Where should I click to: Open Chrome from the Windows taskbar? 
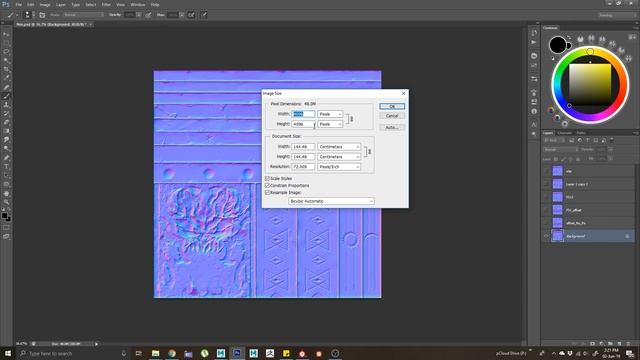172,353
